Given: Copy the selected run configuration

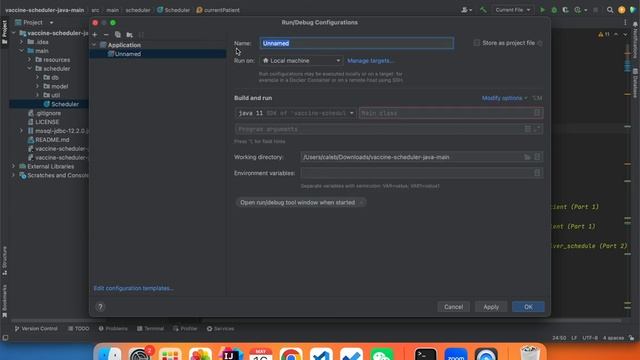Looking at the screenshot, I should [x=118, y=35].
